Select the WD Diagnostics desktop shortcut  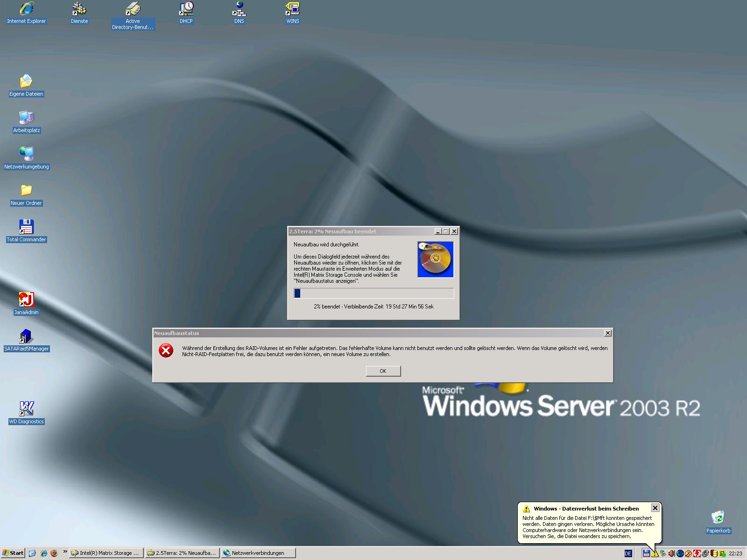26,413
